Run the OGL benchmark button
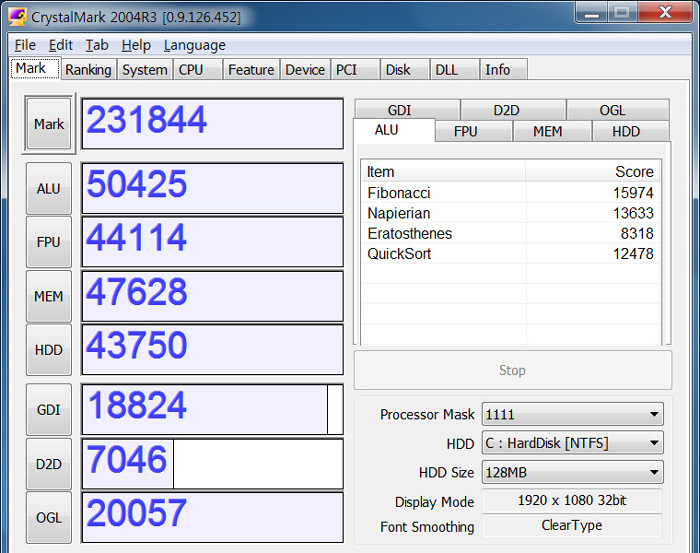Viewport: 700px width, 553px height. click(49, 518)
